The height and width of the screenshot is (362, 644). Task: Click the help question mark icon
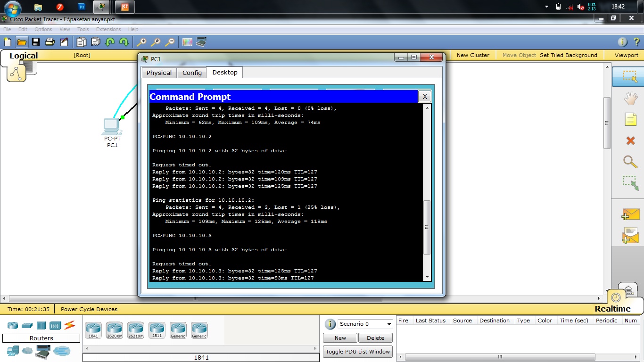point(636,42)
